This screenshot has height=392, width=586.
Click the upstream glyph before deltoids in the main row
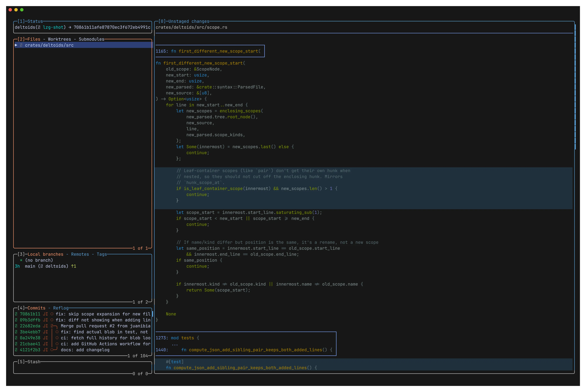click(x=42, y=266)
